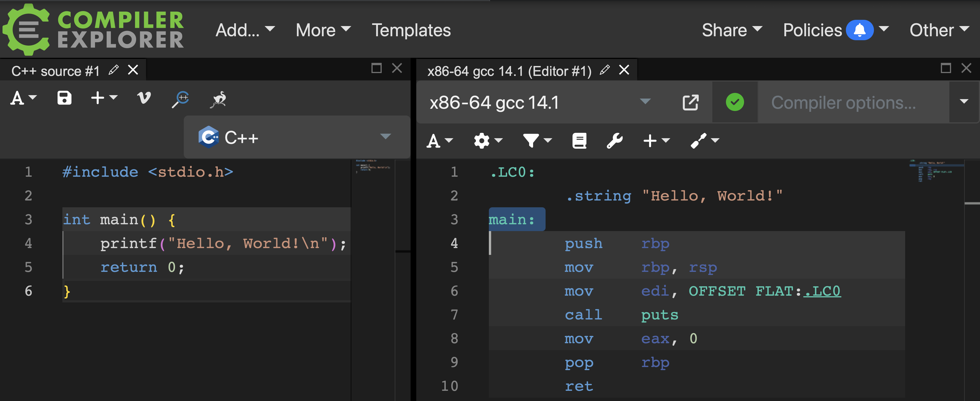Toggle Vim mode icon in editor toolbar

[143, 98]
